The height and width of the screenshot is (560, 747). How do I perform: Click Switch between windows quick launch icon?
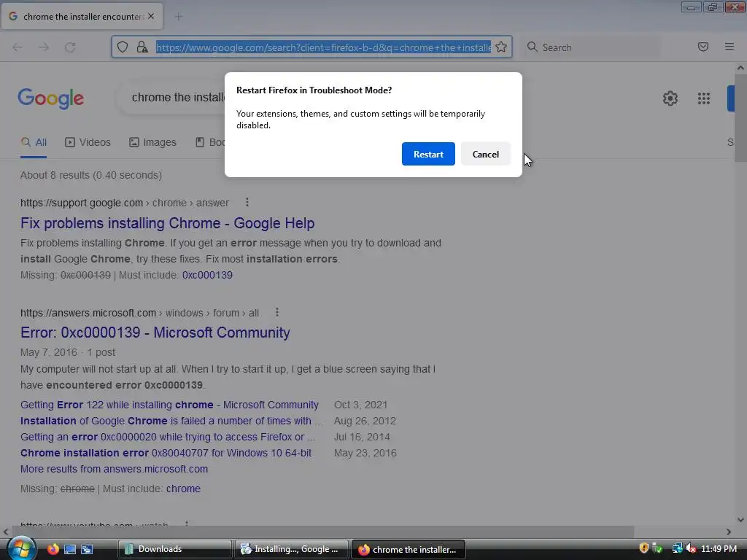coord(87,549)
